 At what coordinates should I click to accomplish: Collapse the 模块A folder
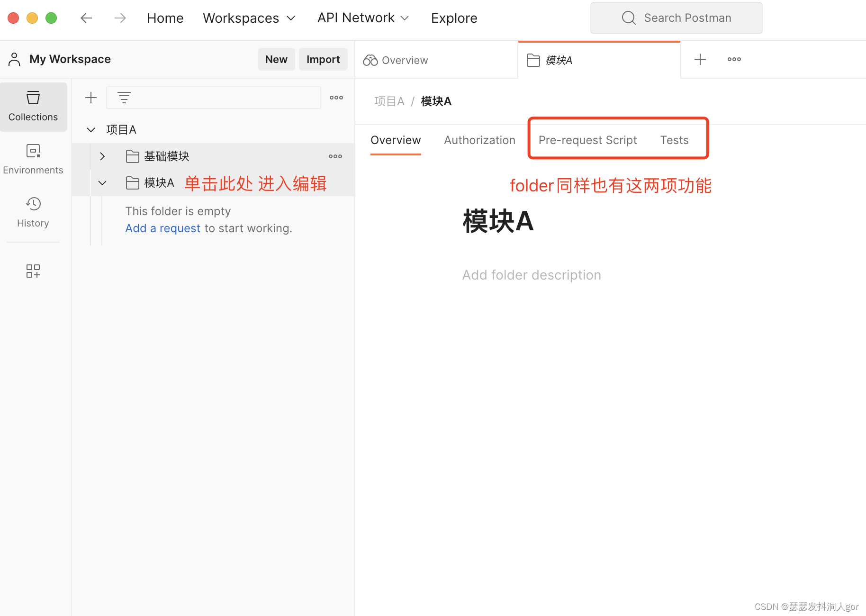pos(102,183)
